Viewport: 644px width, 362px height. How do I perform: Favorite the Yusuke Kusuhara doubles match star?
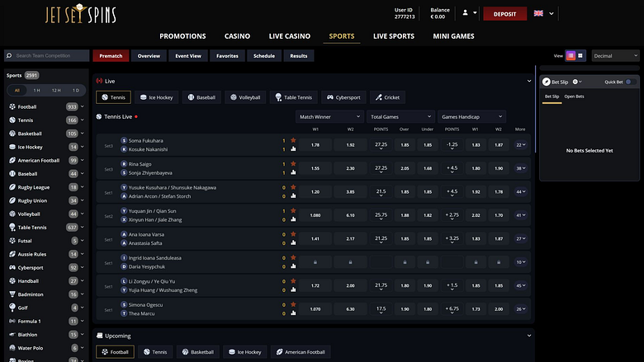293,187
